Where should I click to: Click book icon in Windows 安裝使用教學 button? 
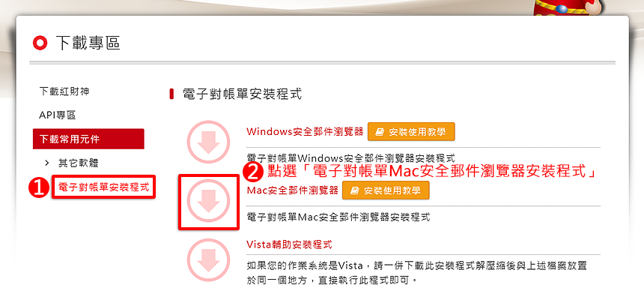tap(380, 132)
